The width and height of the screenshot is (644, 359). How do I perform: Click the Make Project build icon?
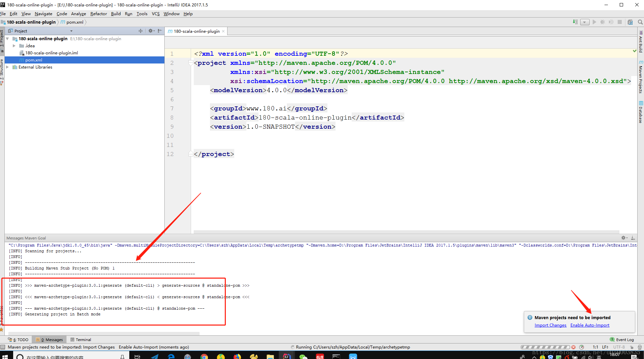(575, 22)
